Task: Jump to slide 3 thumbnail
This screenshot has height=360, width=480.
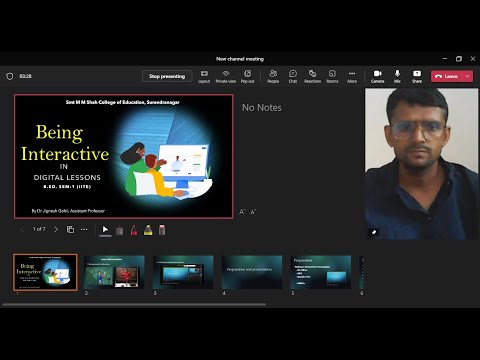Action: pos(183,272)
